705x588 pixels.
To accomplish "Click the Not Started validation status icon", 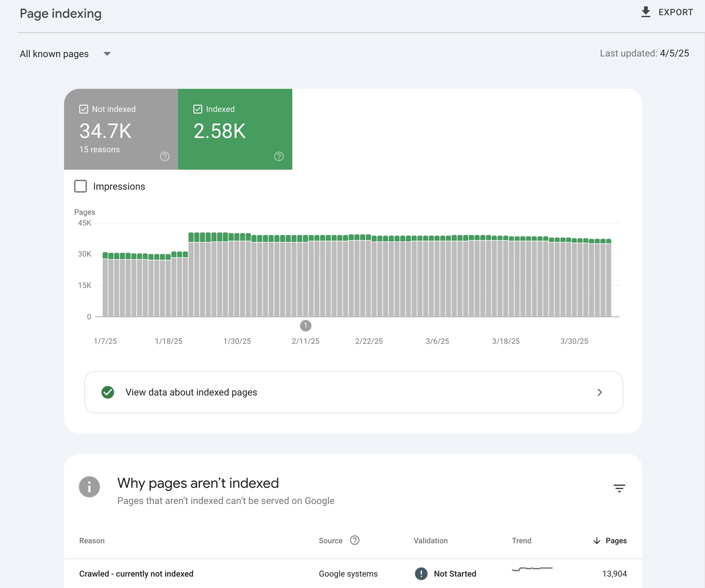I will 421,574.
